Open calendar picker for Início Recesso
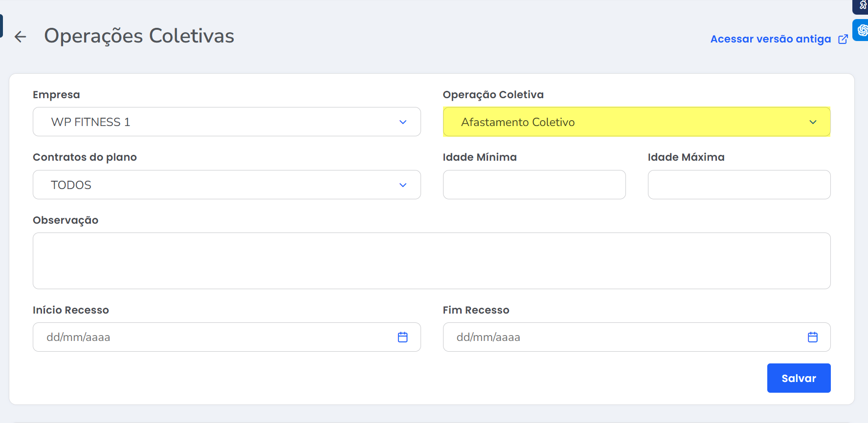Viewport: 868px width, 423px height. pos(402,337)
